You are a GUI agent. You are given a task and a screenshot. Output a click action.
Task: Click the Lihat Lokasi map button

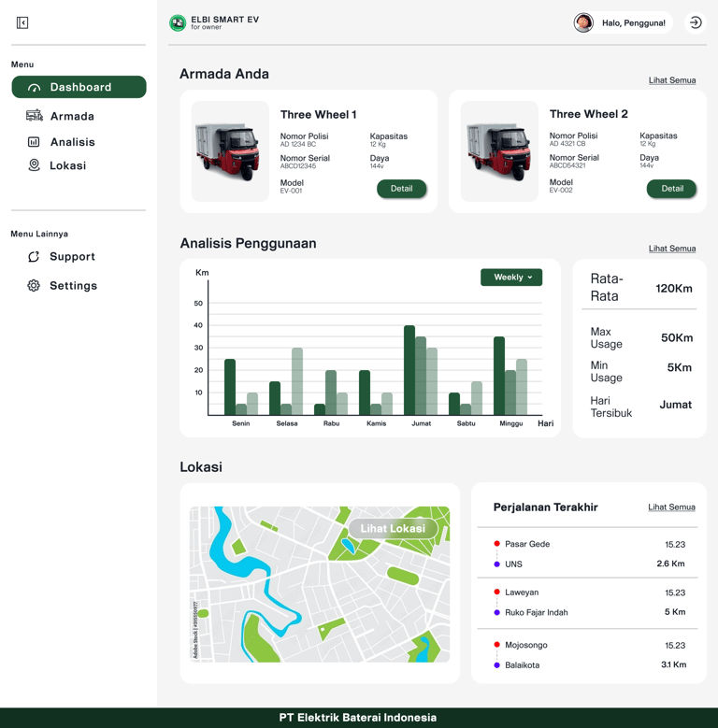[x=393, y=528]
